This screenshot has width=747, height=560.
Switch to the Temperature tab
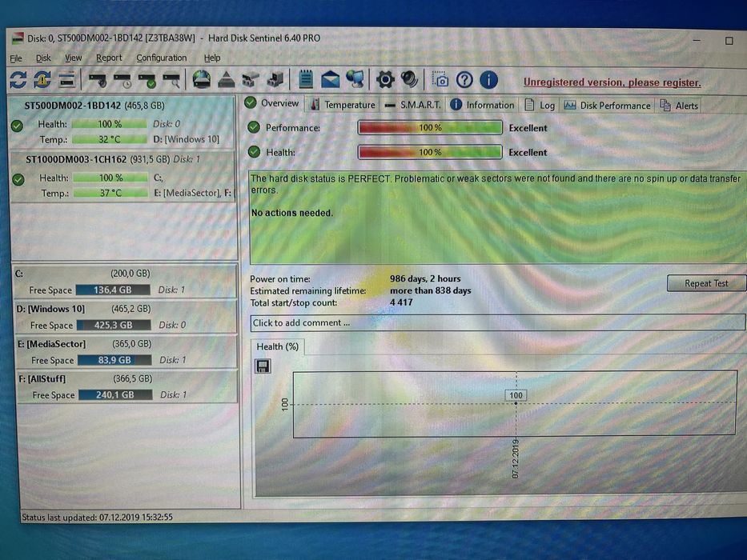[x=343, y=105]
